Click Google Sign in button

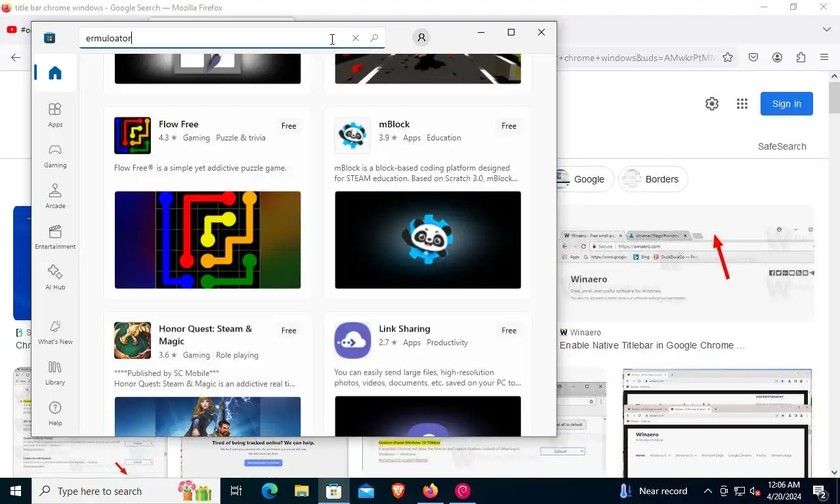pyautogui.click(x=786, y=104)
